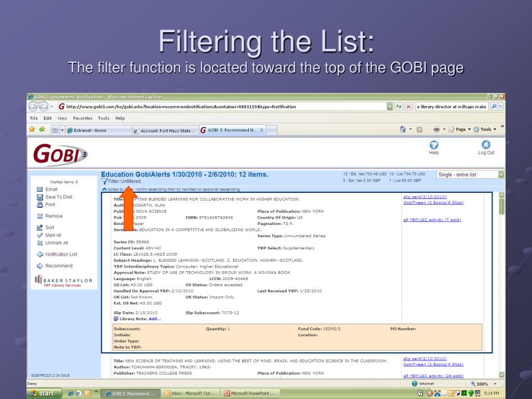The width and height of the screenshot is (532, 399).
Task: Open Microsoft PowerPoint taskbar item
Action: [251, 394]
